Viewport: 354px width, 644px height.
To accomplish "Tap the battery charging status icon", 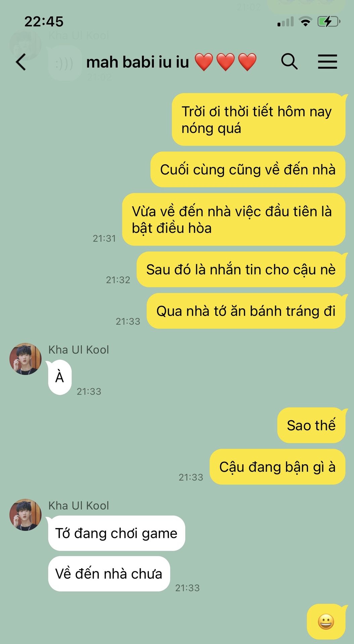I will click(329, 22).
